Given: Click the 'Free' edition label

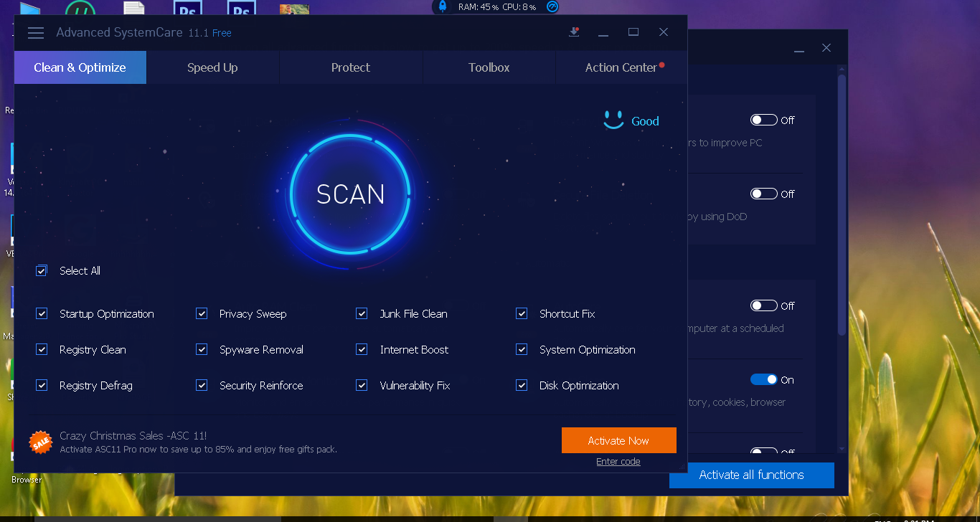Looking at the screenshot, I should pos(222,33).
